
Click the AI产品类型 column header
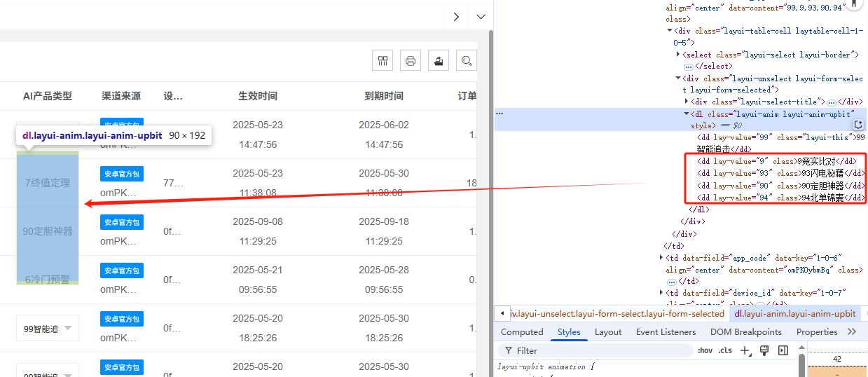point(48,96)
